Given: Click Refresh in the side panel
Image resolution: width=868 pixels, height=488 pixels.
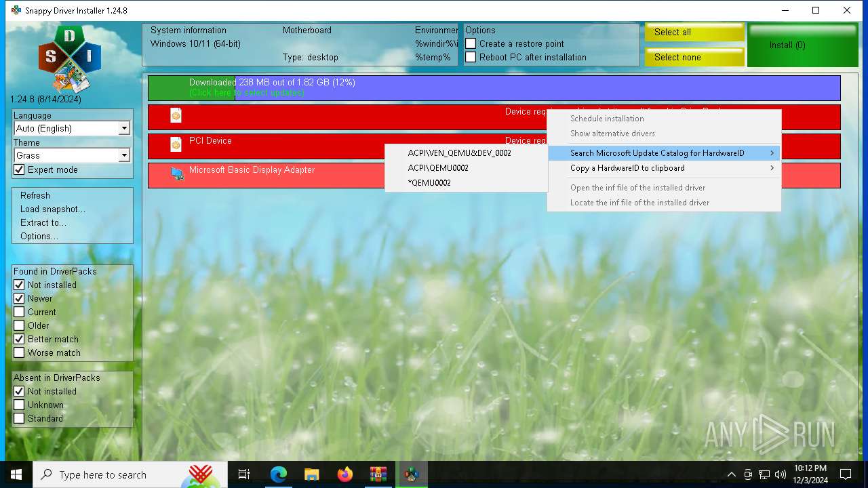Looking at the screenshot, I should tap(35, 196).
